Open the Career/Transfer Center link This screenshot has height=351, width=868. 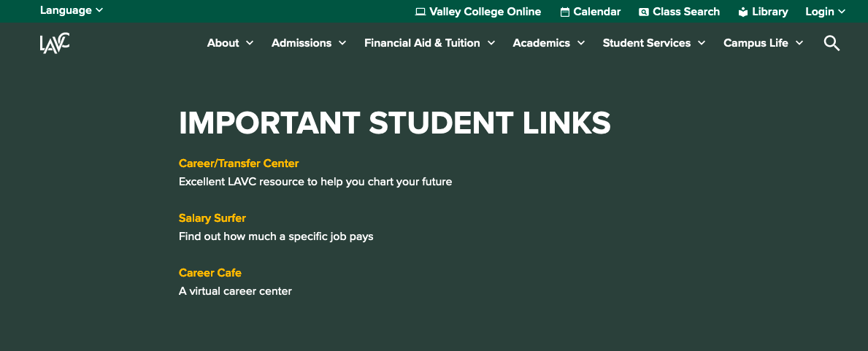click(x=239, y=163)
